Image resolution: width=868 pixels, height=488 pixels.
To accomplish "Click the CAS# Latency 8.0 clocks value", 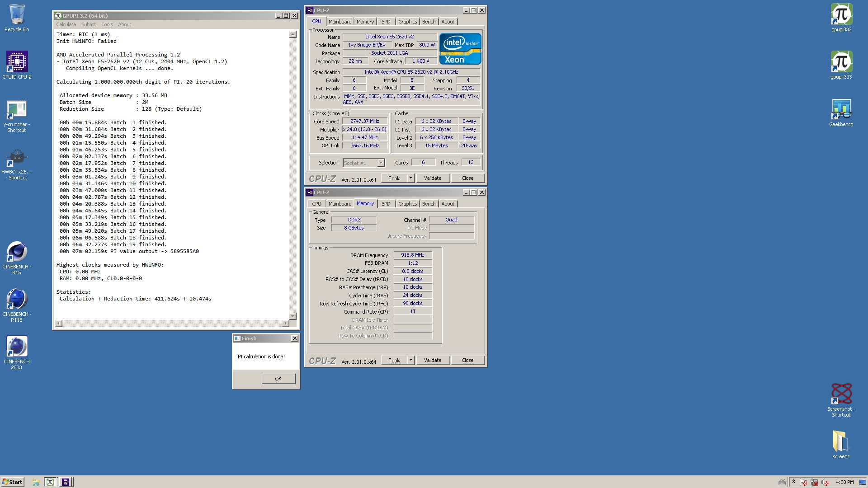I will tap(413, 271).
